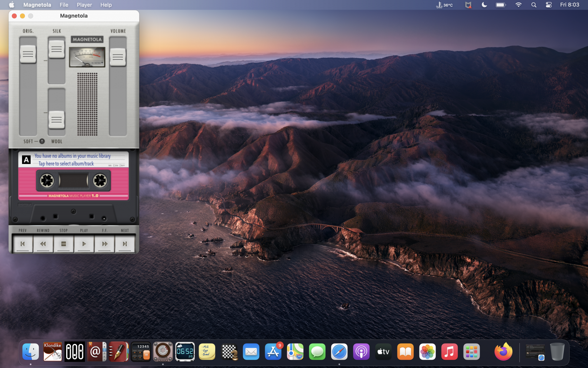Open the File menu
This screenshot has width=588, height=368.
(64, 5)
